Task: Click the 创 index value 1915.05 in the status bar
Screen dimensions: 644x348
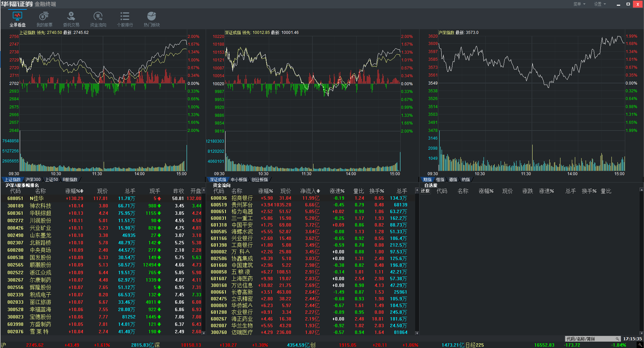Action: pyautogui.click(x=347, y=345)
